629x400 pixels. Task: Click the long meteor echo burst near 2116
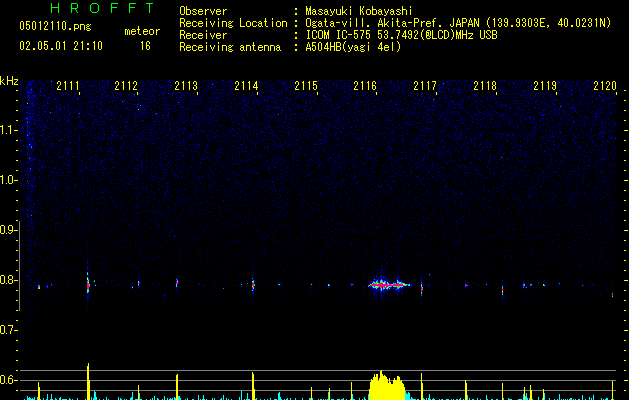389,285
